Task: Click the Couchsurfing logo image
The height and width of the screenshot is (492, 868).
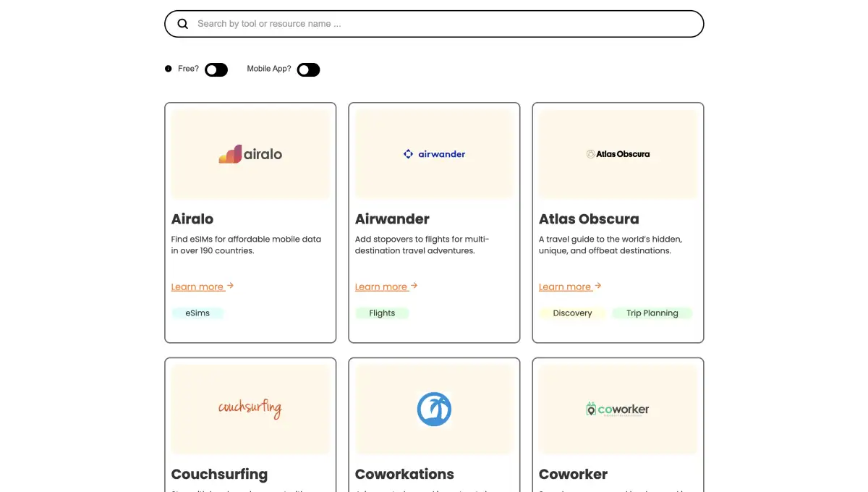Action: [x=250, y=409]
